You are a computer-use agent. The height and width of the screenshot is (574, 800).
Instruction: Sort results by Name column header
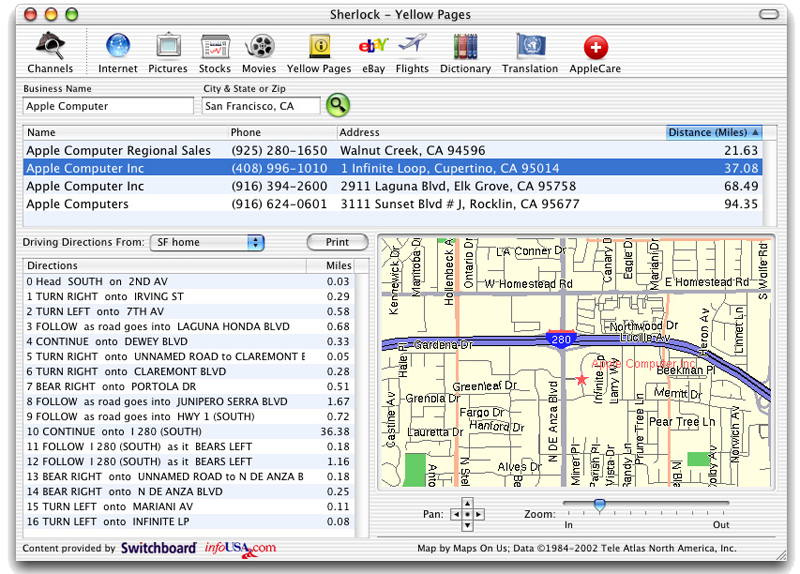coord(126,133)
